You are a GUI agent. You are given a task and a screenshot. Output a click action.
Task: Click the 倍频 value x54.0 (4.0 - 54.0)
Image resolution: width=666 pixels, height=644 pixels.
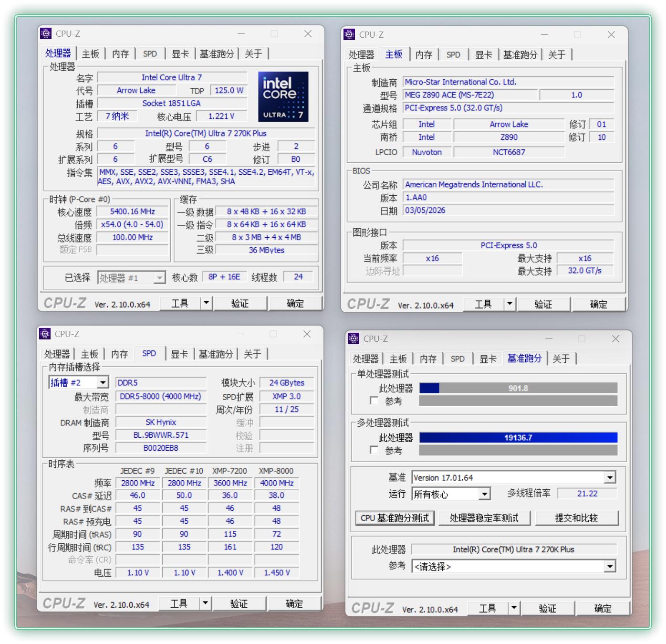[133, 224]
